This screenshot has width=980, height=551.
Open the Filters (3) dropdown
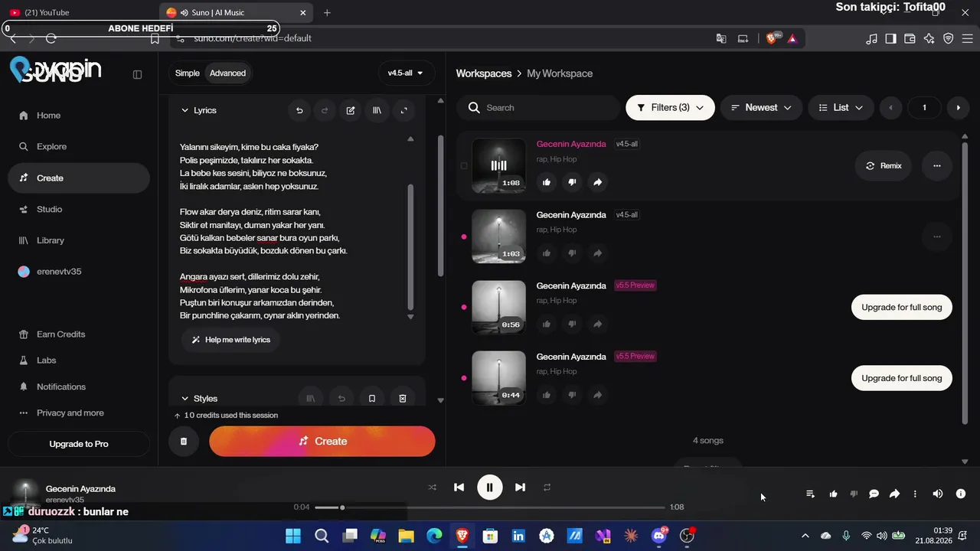(x=670, y=108)
